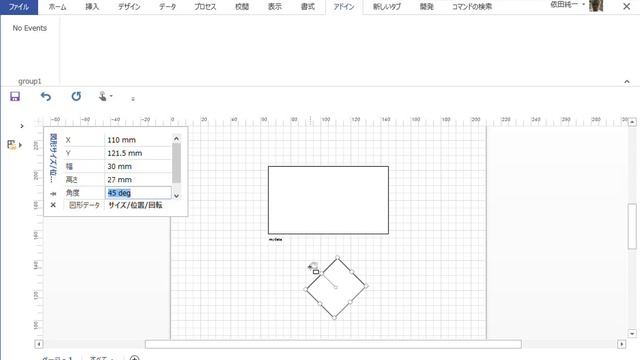640x360 pixels.
Task: Click the rotated diamond shape center pin
Action: [336, 287]
